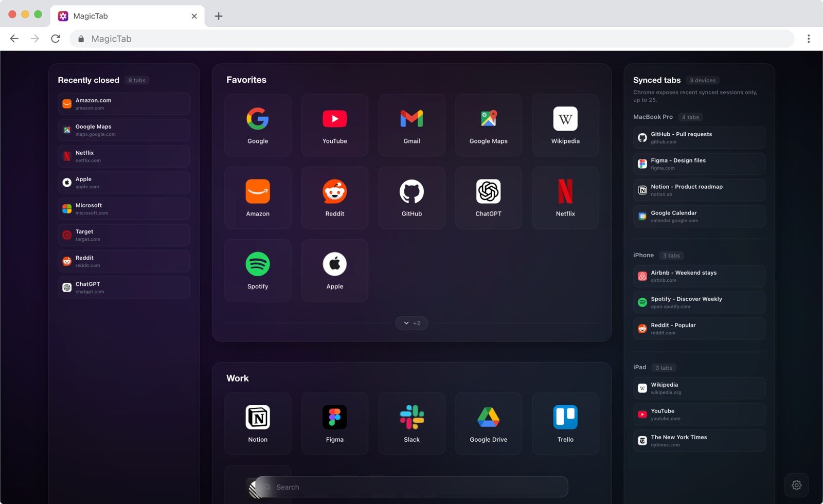Open the Apple favorite tile
The image size is (823, 504).
335,271
